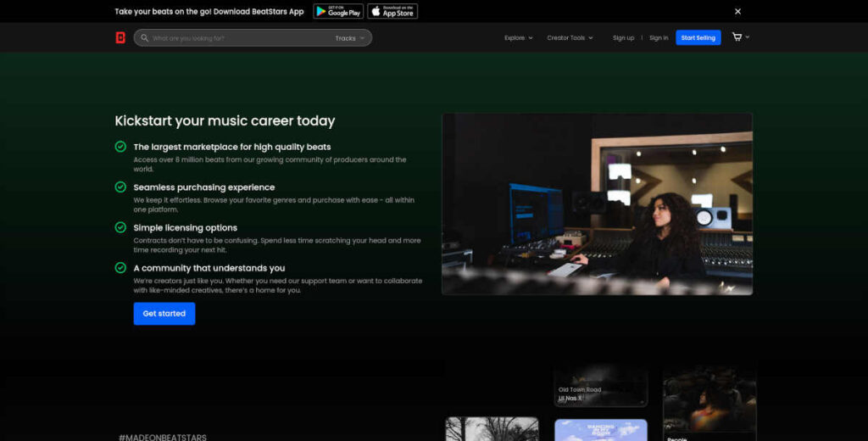Dismiss the app download banner
Image resolution: width=868 pixels, height=441 pixels.
pos(737,11)
